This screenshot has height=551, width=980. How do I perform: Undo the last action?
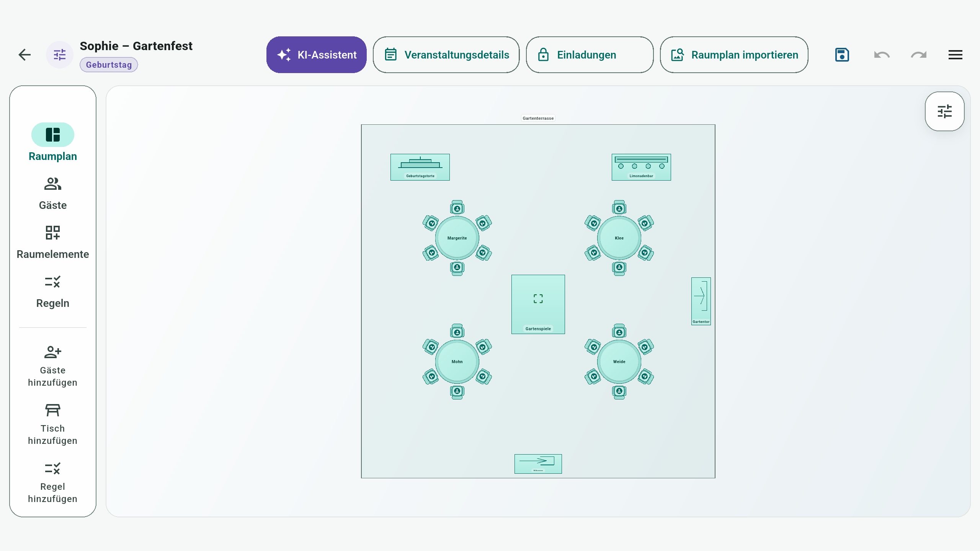[882, 55]
